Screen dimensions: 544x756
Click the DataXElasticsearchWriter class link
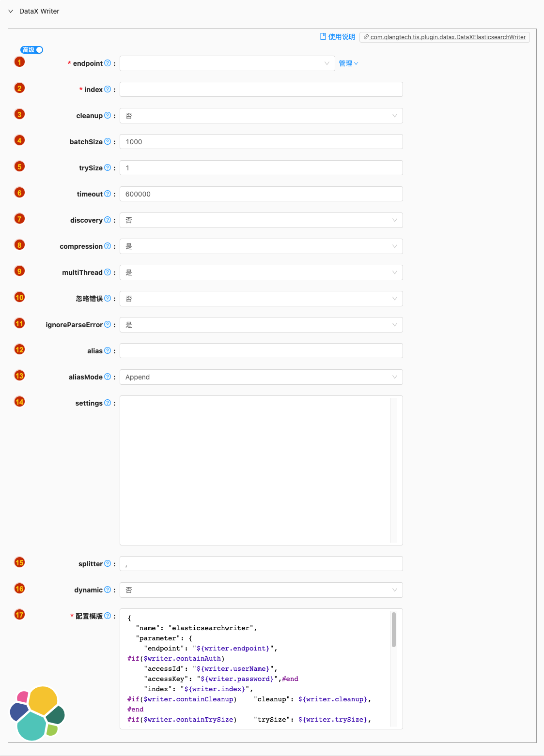click(x=445, y=37)
